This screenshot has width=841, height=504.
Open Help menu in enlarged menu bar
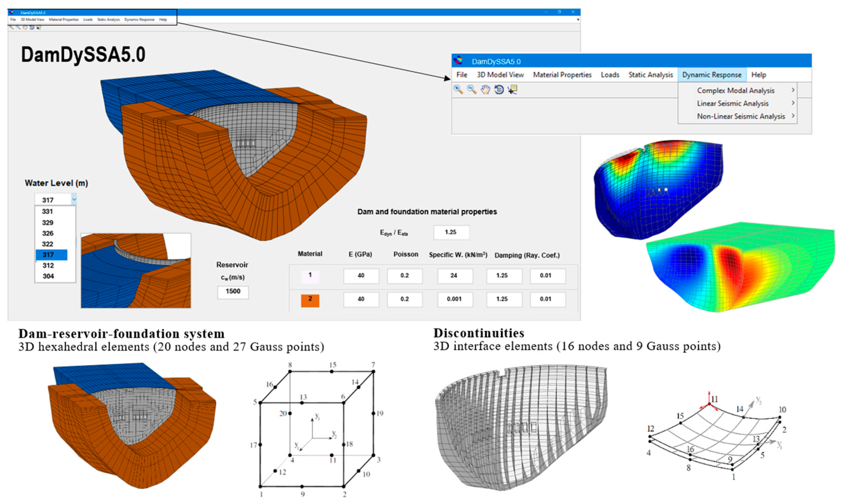(x=758, y=75)
